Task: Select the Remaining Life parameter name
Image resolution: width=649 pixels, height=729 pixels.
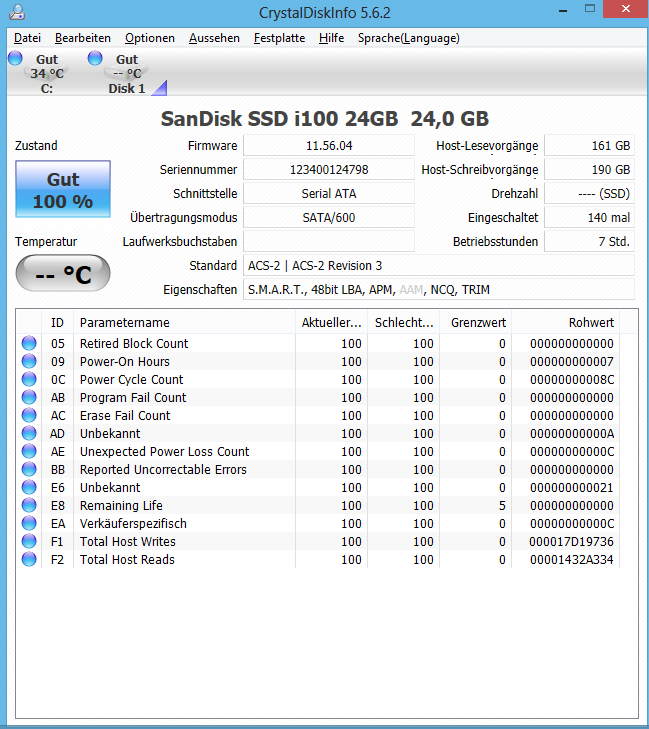Action: (121, 505)
